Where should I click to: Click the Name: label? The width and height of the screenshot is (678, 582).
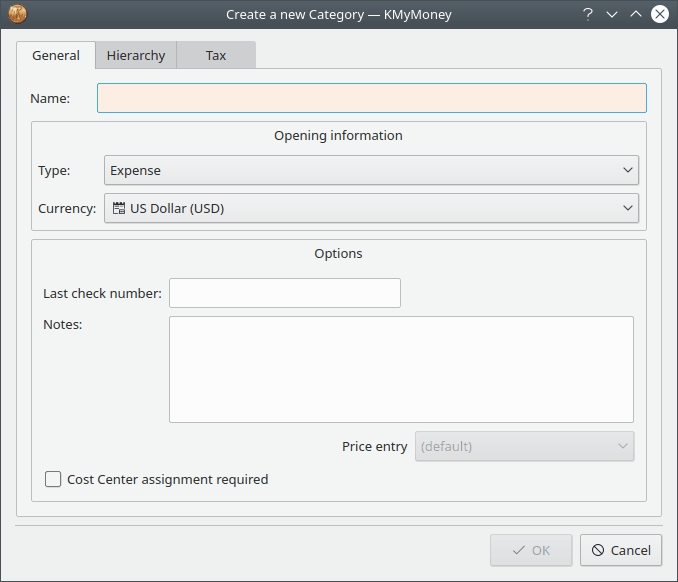[50, 99]
